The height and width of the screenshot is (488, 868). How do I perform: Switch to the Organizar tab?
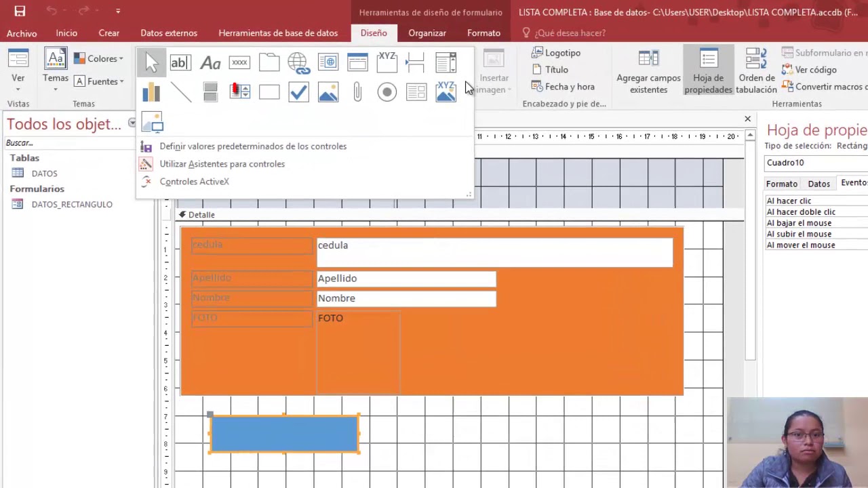pyautogui.click(x=427, y=33)
